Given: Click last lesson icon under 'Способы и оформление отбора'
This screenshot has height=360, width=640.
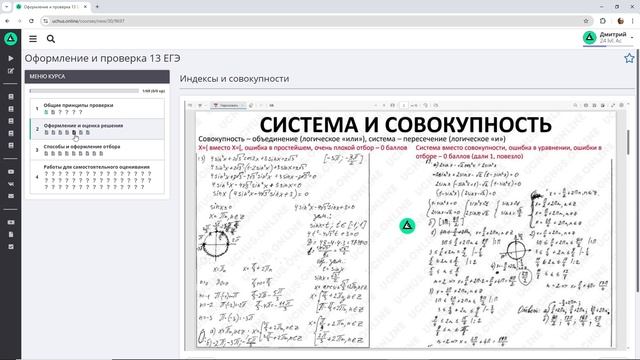Looking at the screenshot, I should (x=101, y=153).
